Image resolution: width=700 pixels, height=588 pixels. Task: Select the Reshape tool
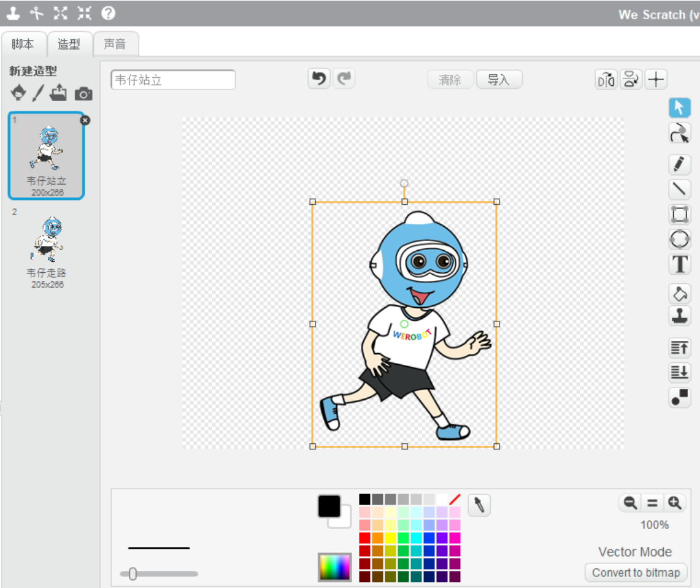(x=680, y=133)
